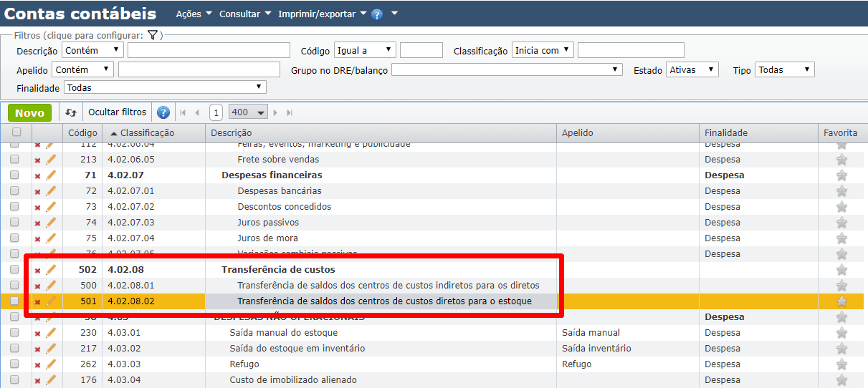Sort by Código column header
Image resolution: width=868 pixels, height=388 pixels.
[82, 132]
